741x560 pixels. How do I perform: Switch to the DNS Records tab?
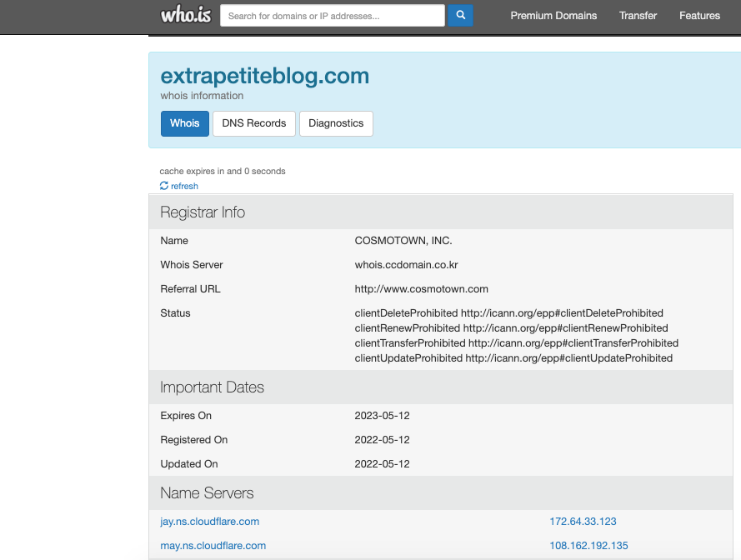click(x=253, y=123)
